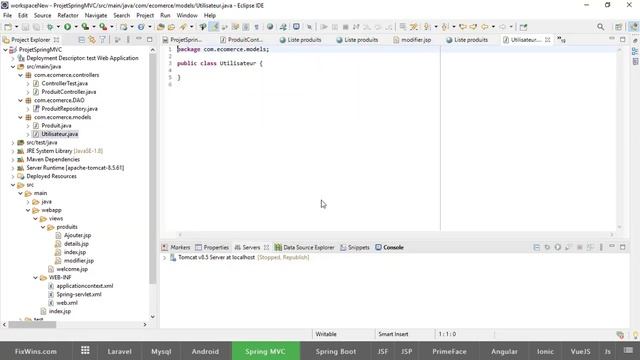Click the Open Type icon in toolbar
640x360 pixels.
click(x=161, y=27)
